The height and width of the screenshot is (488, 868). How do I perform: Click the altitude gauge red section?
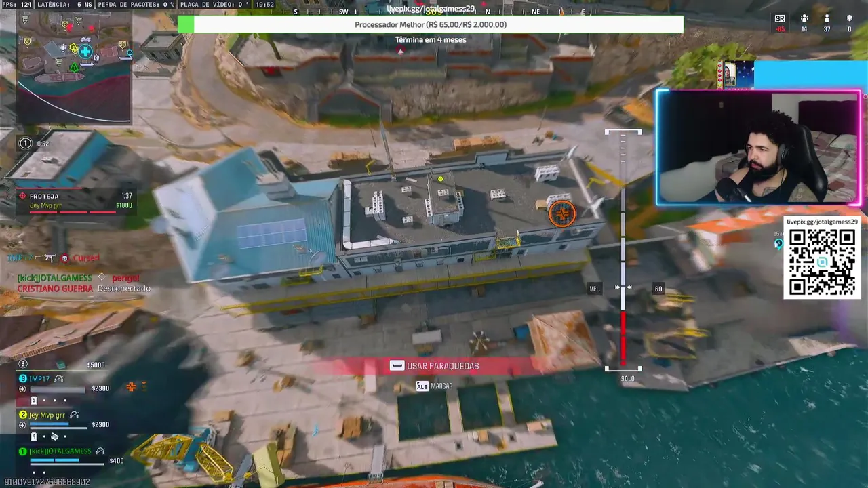[x=623, y=337]
